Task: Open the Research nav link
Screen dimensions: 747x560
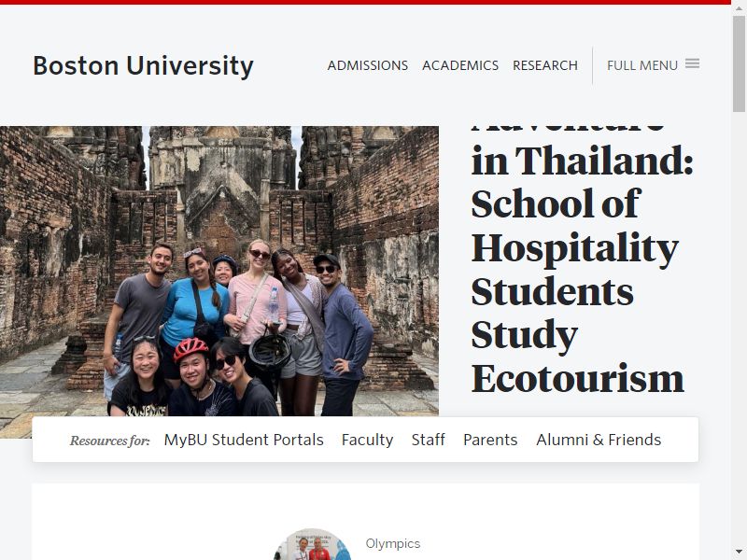Action: point(545,65)
